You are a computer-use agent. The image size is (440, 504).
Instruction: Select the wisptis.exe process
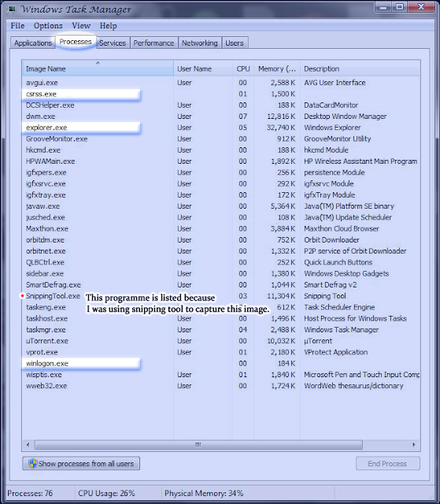point(221,375)
